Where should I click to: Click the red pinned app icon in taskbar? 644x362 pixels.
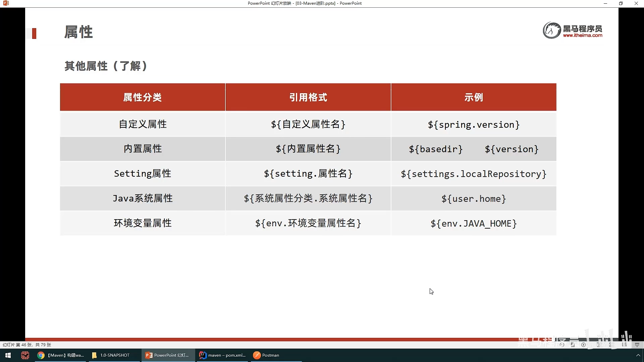click(25, 355)
